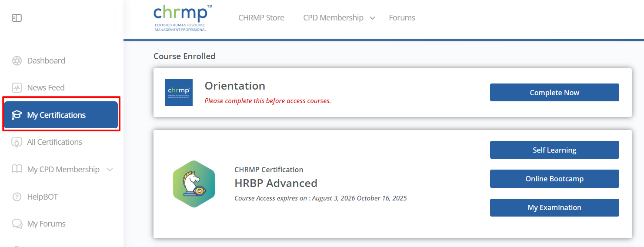Open CPD Membership in the top navigation
The image size is (644, 247).
tap(334, 18)
